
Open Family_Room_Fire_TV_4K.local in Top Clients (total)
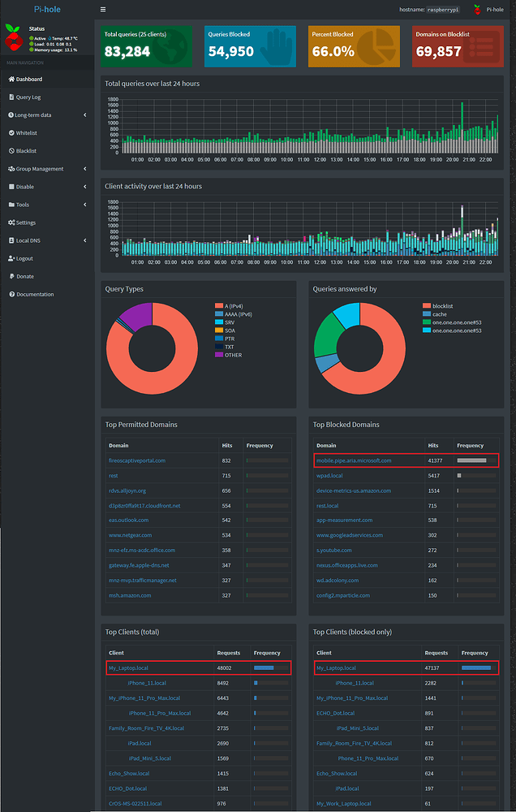coord(147,728)
